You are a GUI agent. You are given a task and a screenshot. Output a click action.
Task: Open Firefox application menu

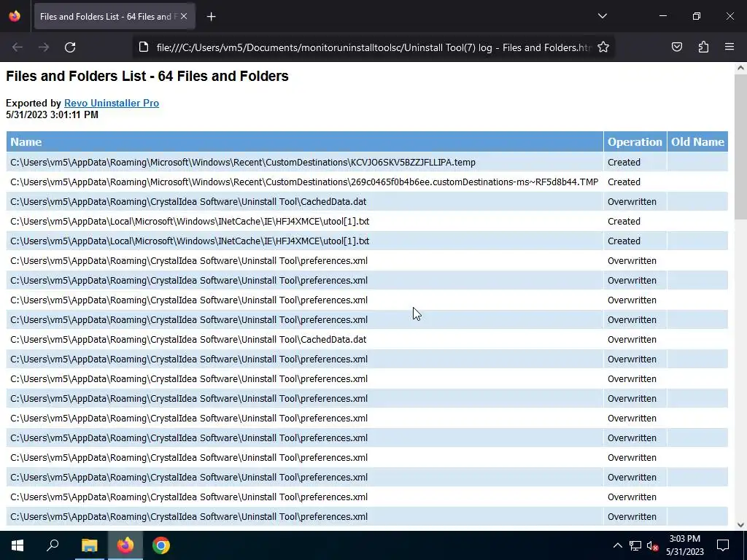[x=729, y=47]
